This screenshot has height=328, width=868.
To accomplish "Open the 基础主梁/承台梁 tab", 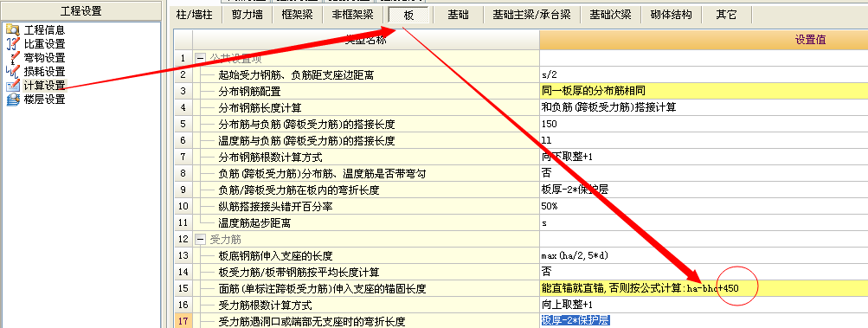I will (x=531, y=15).
